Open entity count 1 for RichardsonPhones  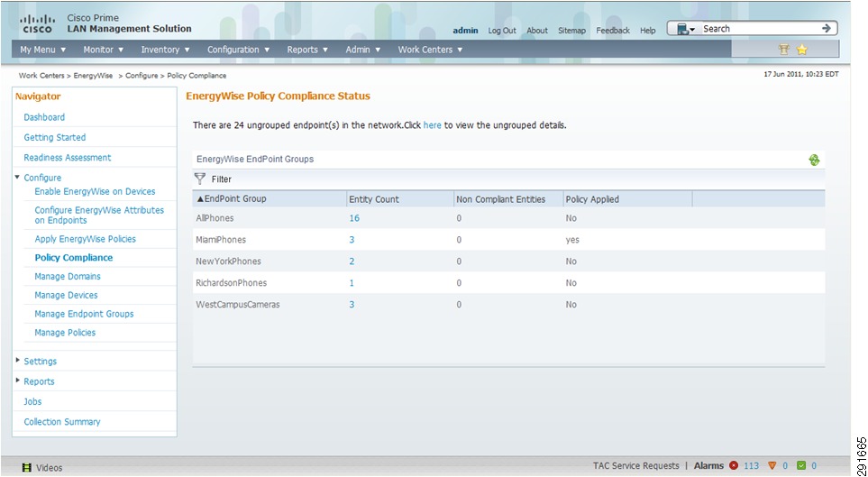[x=352, y=282]
